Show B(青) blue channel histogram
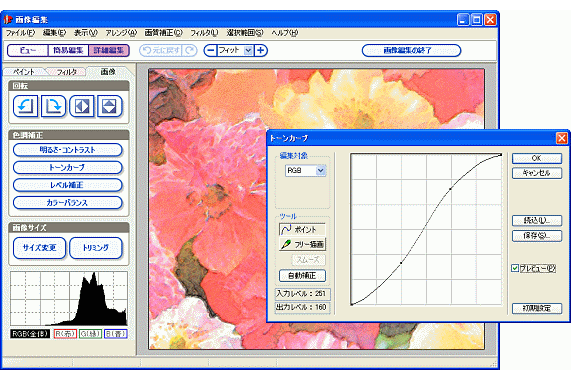Screen dimensions: 571x373 click(x=115, y=334)
